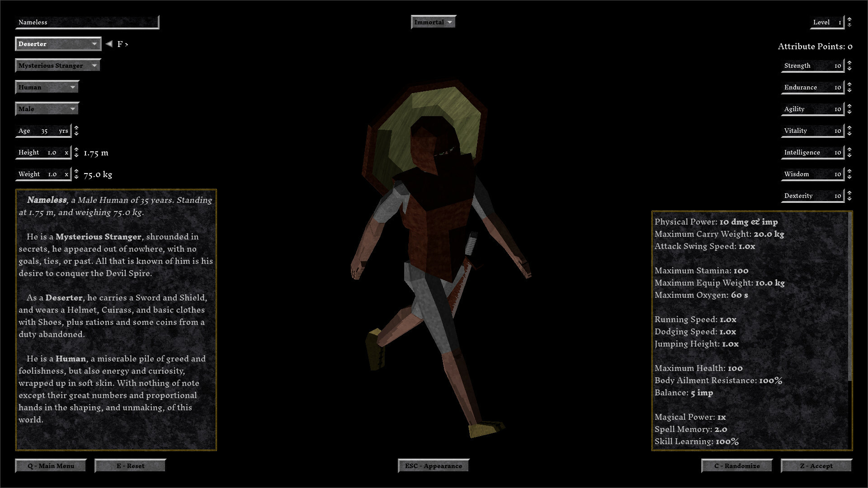Raise the Intelligence attribute
This screenshot has height=488, width=868.
pos(849,149)
